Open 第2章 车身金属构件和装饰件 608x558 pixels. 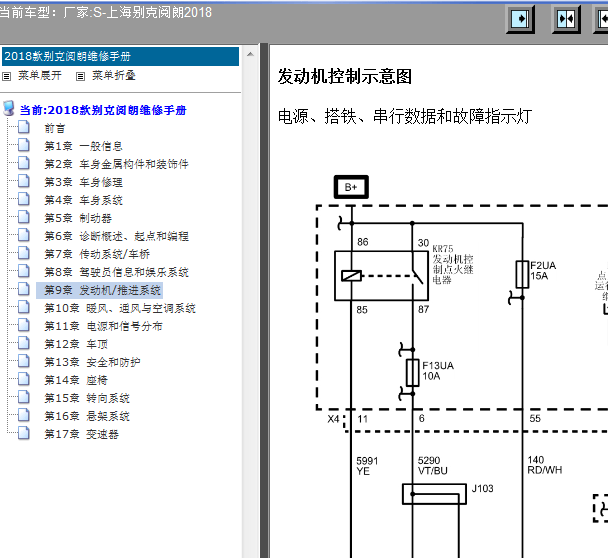coord(116,164)
